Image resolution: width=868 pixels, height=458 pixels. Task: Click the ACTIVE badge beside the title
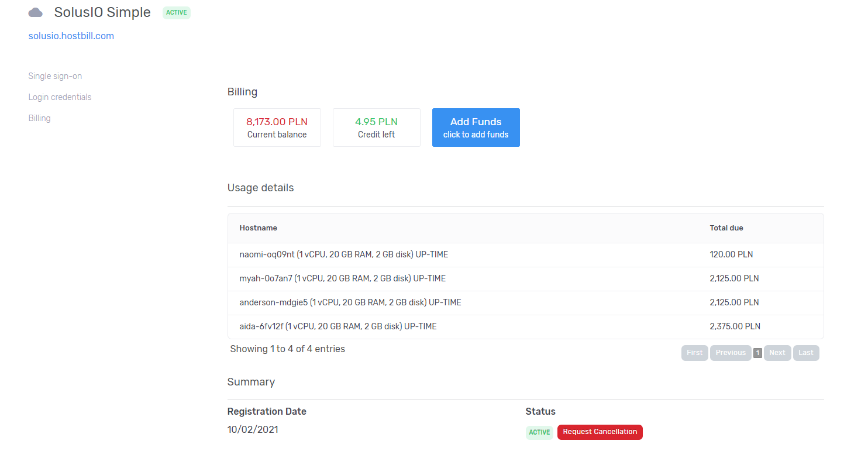click(x=176, y=12)
